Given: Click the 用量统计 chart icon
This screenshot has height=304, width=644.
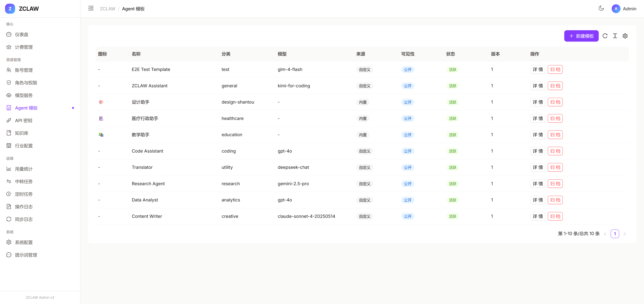Looking at the screenshot, I should [9, 169].
